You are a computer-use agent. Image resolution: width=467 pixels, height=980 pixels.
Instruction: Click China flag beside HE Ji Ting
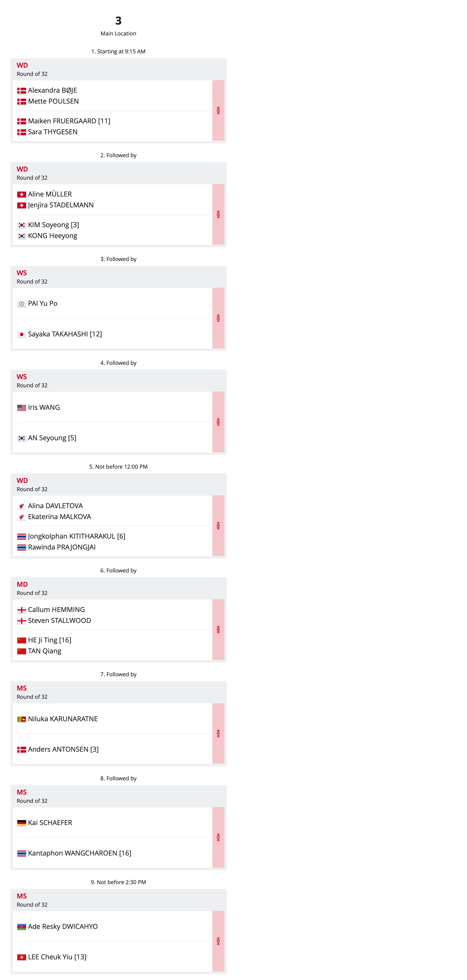pos(22,641)
